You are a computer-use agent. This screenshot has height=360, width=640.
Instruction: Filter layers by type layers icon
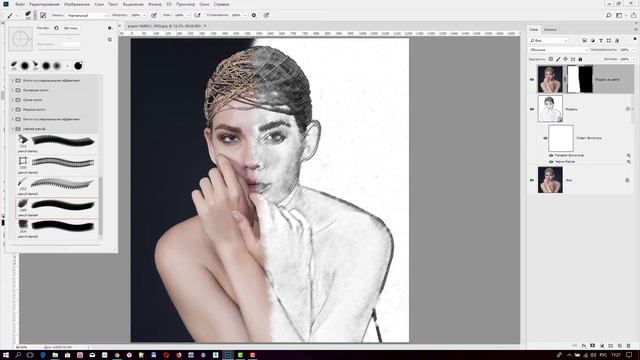(601, 40)
